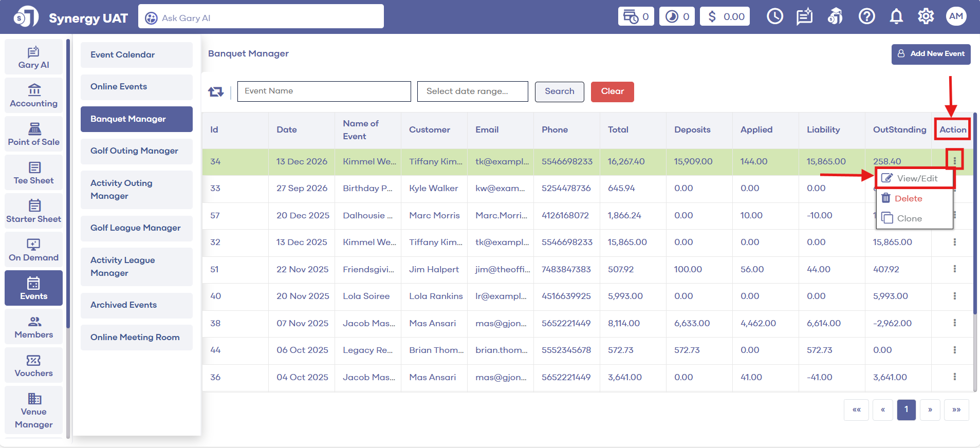Click the Add New Event button
Viewport: 980px width, 448px height.
[931, 54]
